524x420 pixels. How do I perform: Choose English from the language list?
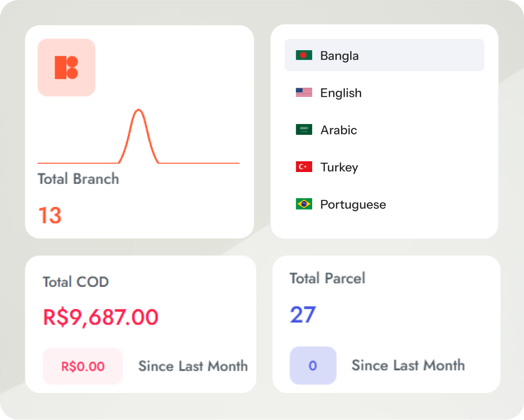(341, 93)
